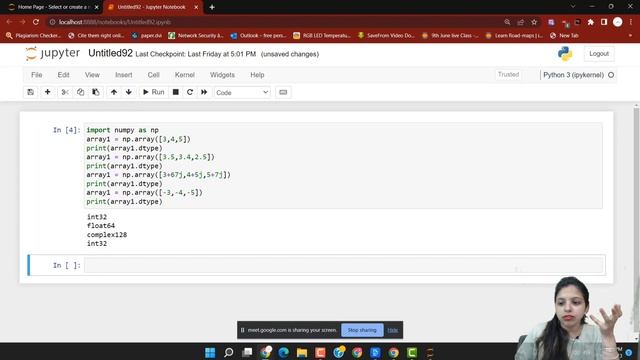Open the Cite them right bookmark

[96, 36]
